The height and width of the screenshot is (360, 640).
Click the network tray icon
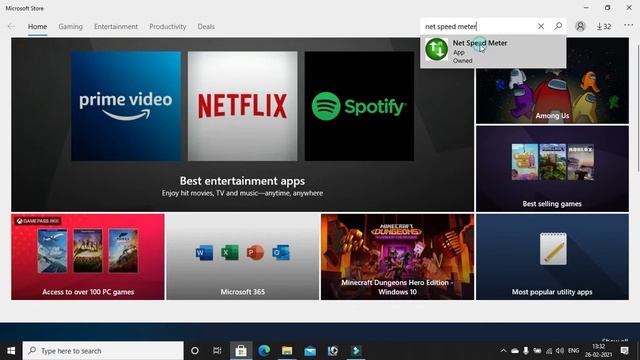click(x=549, y=351)
